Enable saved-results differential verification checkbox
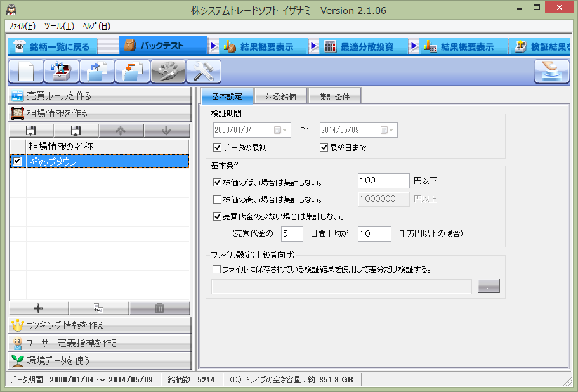This screenshot has width=578, height=392. 217,270
